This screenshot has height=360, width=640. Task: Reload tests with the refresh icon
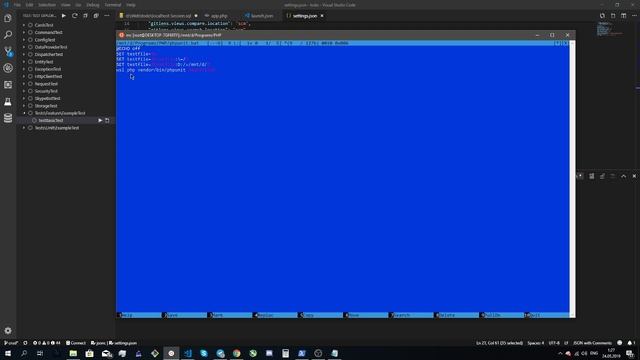(75, 16)
